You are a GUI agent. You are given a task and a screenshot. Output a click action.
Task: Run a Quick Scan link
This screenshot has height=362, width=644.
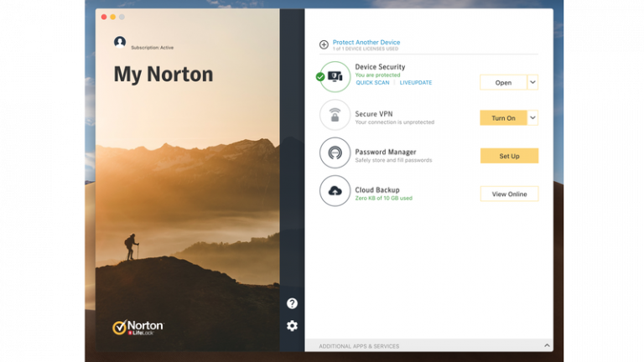pos(372,83)
